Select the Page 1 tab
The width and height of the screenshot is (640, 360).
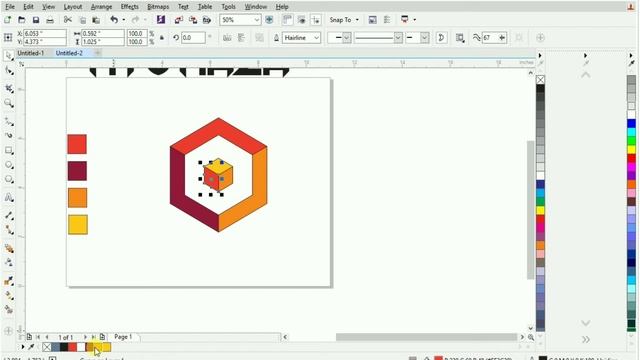[123, 337]
